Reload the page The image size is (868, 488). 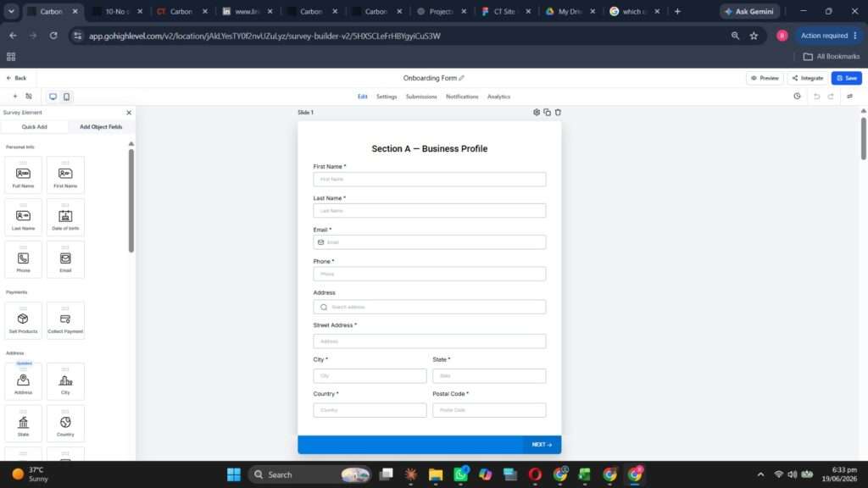53,36
